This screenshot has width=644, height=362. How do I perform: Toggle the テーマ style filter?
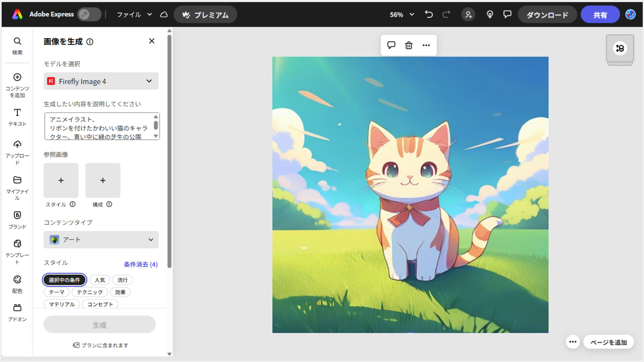[x=56, y=292]
